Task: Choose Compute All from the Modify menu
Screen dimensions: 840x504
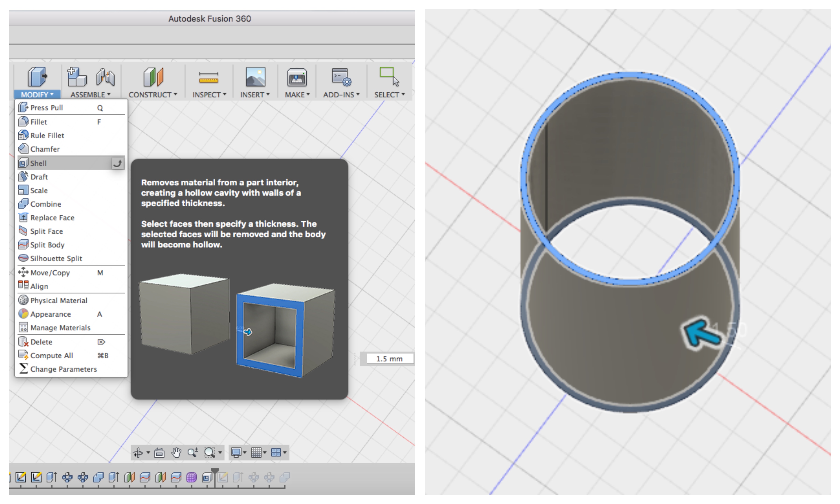Action: tap(71, 356)
